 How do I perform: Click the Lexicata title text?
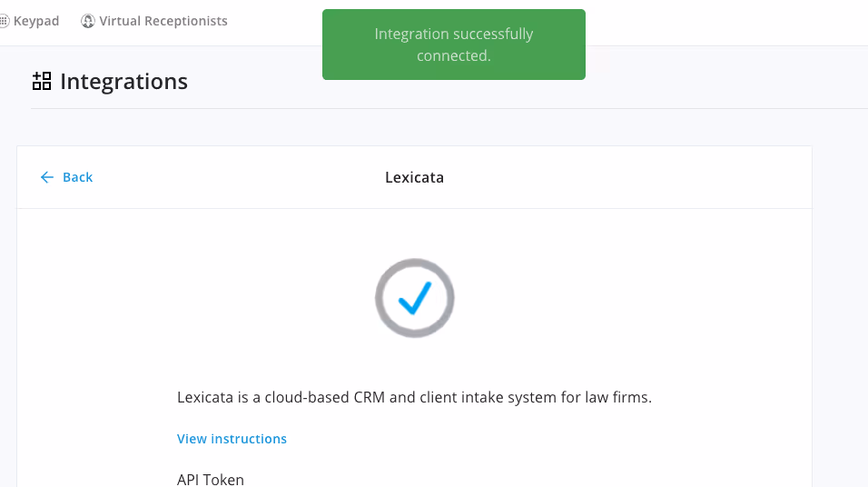pyautogui.click(x=415, y=177)
